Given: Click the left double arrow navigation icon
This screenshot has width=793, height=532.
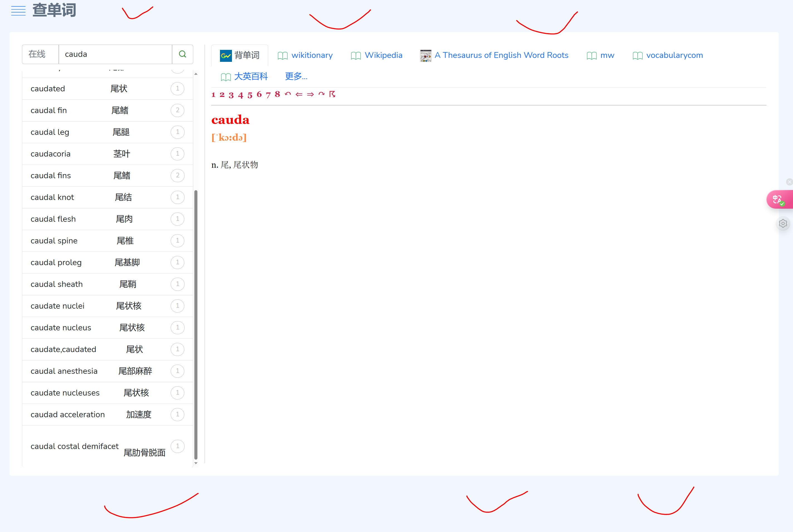Looking at the screenshot, I should pos(299,94).
